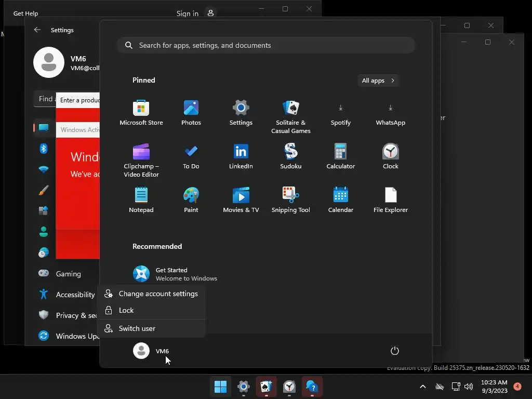Viewport: 532px width, 399px height.
Task: Launch Notepad
Action: (x=141, y=200)
